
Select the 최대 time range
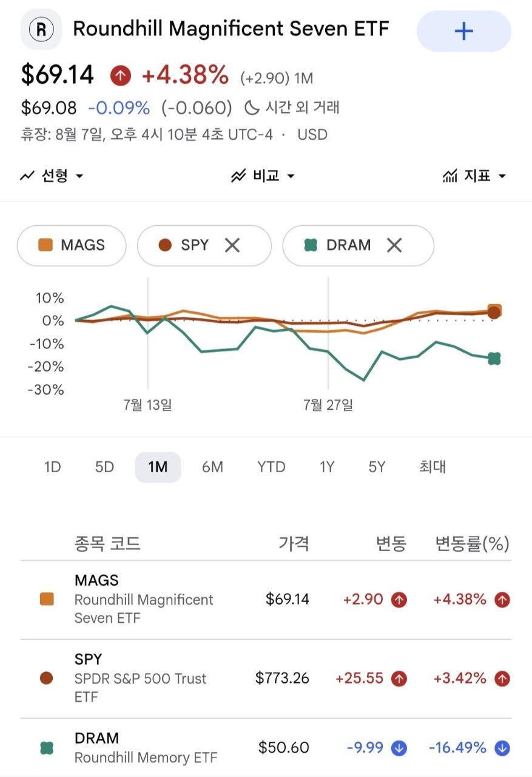(x=433, y=467)
